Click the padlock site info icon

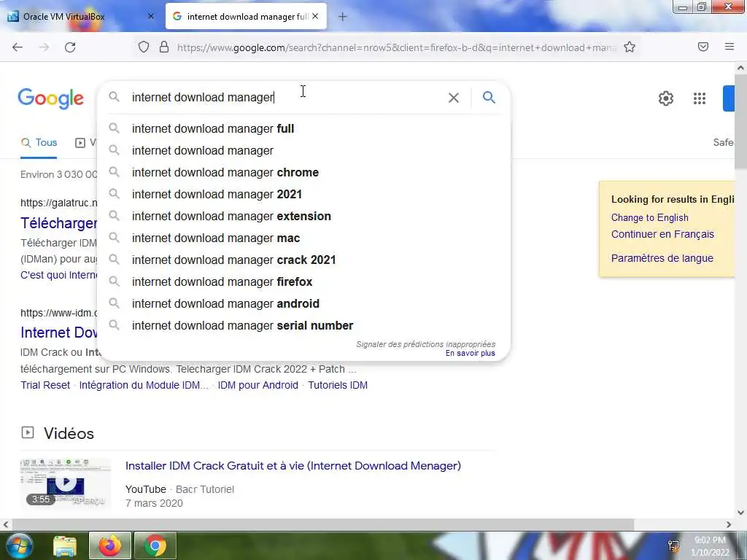[x=164, y=47]
